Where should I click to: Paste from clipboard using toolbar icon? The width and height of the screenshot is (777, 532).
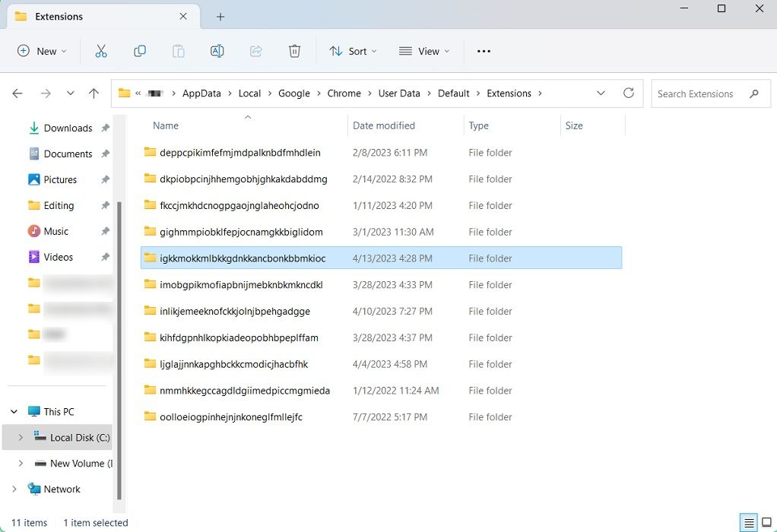pos(179,51)
